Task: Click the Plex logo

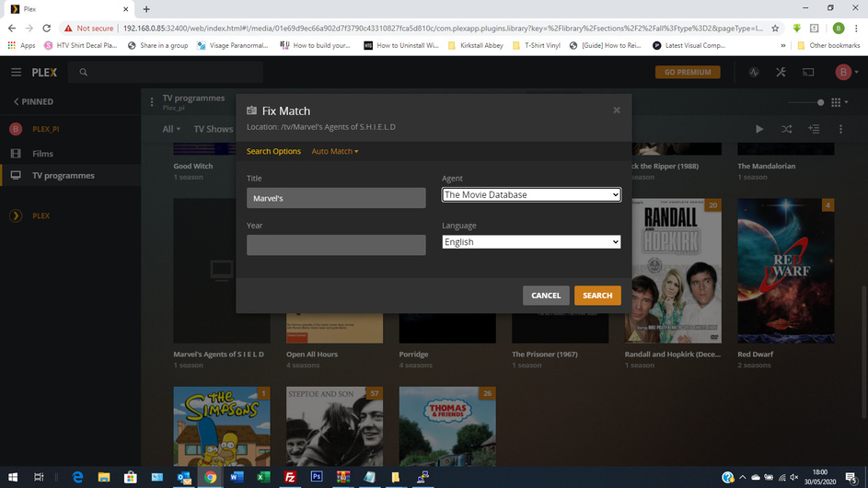Action: pos(44,72)
